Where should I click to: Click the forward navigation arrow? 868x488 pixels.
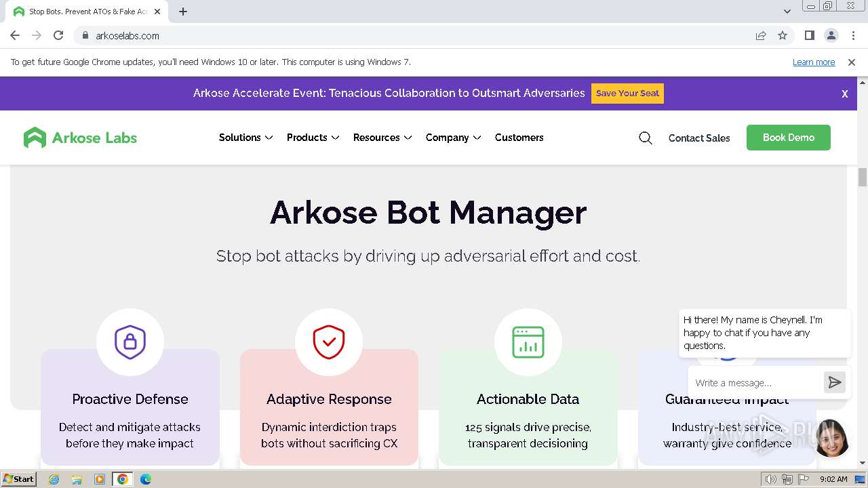click(x=37, y=36)
